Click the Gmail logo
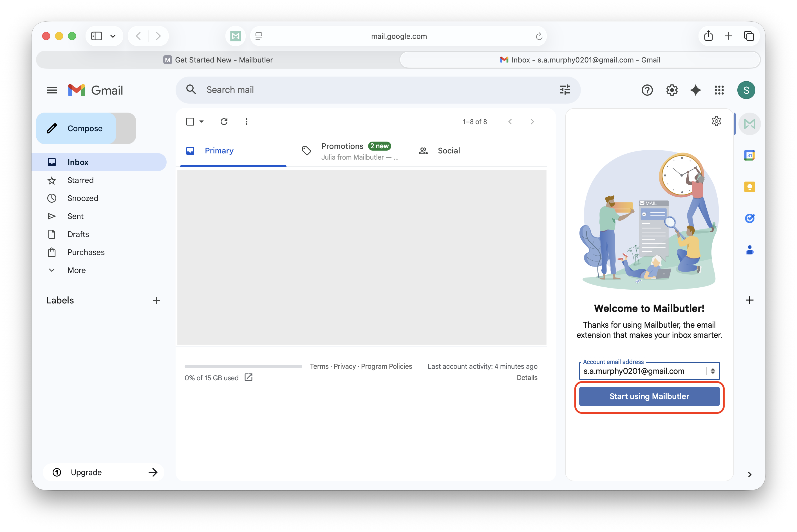The image size is (797, 532). (x=95, y=90)
